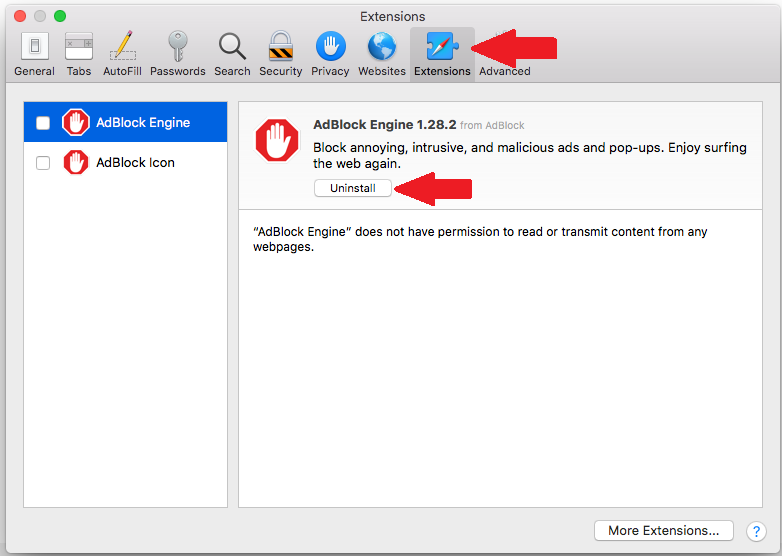Open the Passwords preferences pane
The image size is (782, 556).
[178, 54]
